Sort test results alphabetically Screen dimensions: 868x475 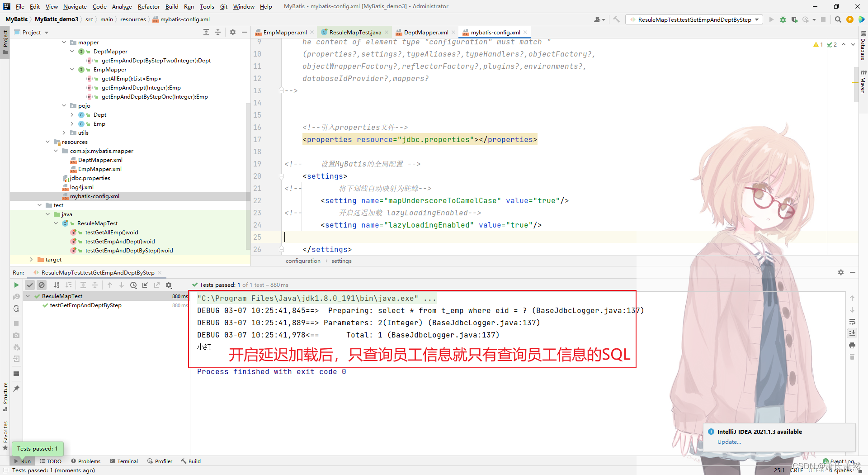pyautogui.click(x=57, y=285)
